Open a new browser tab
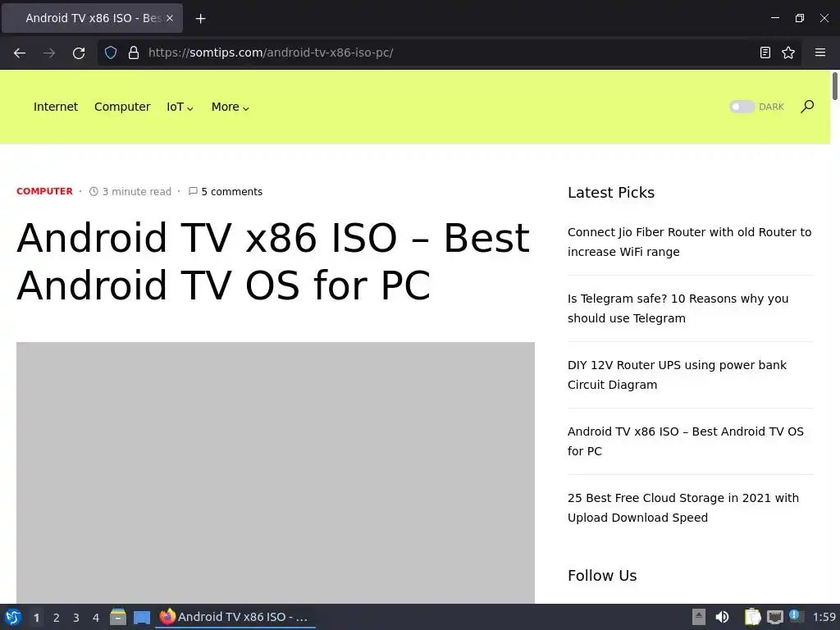The width and height of the screenshot is (840, 630). [x=200, y=19]
